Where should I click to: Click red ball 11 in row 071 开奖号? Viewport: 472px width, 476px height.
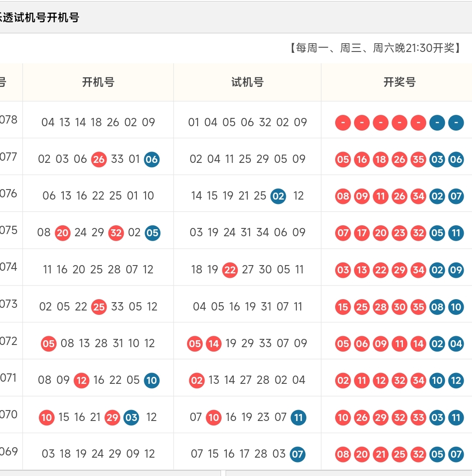(x=362, y=380)
